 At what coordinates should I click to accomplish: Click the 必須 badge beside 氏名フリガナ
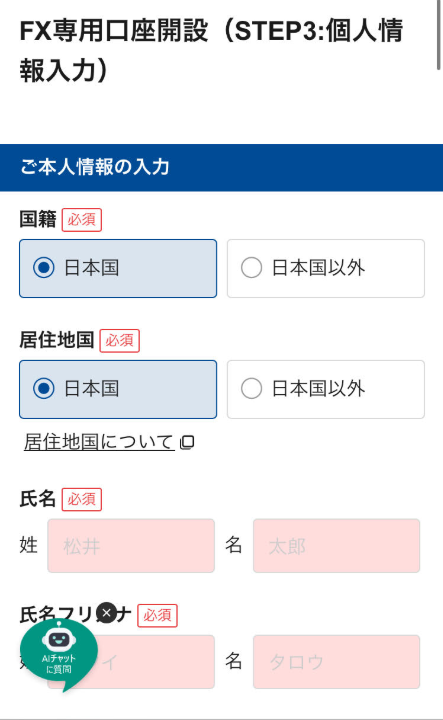click(157, 616)
